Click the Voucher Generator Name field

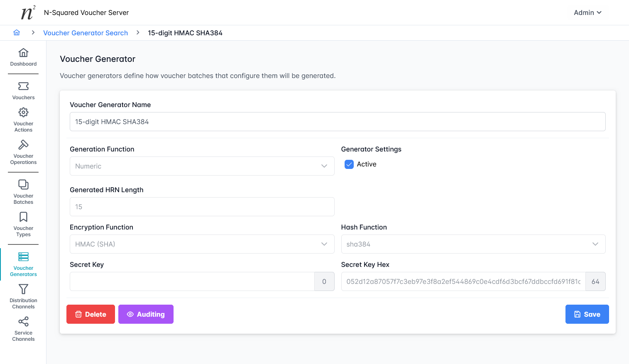[337, 122]
